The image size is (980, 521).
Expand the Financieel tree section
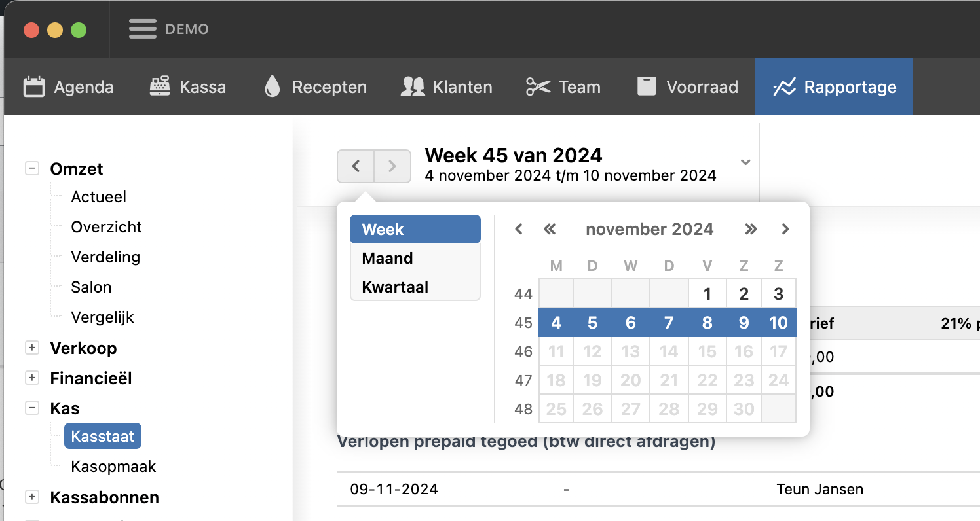click(x=31, y=378)
